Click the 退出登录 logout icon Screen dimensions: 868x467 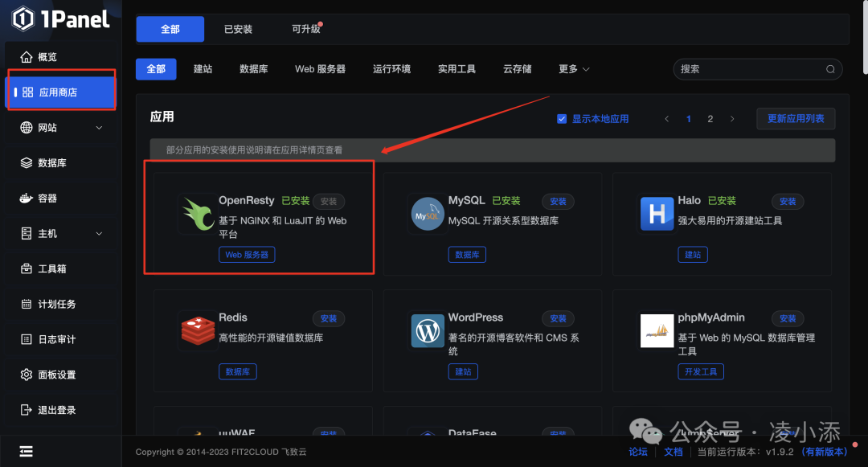pos(26,410)
